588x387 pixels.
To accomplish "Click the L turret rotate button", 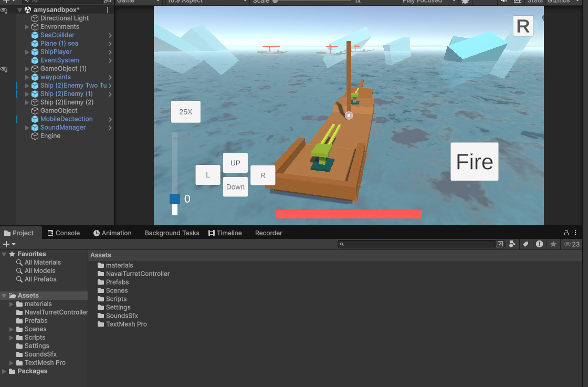I will [208, 175].
